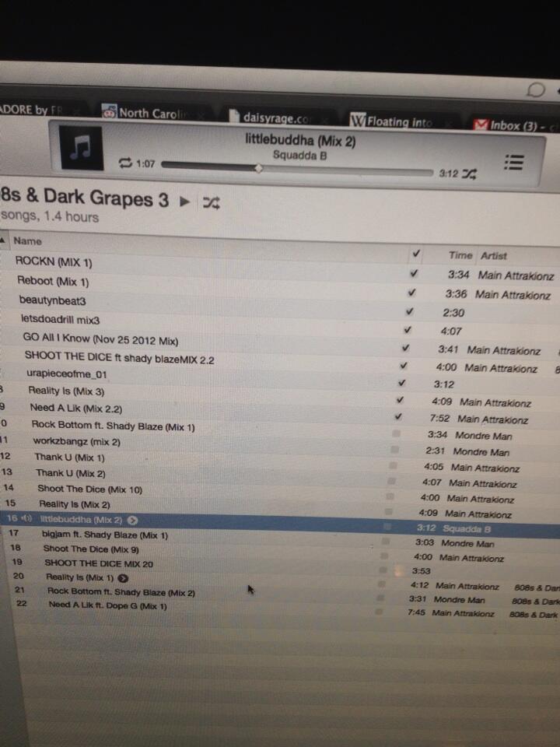Select song Need A Lik (Mix 2.2)
Image resolution: width=560 pixels, height=747 pixels.
76,409
